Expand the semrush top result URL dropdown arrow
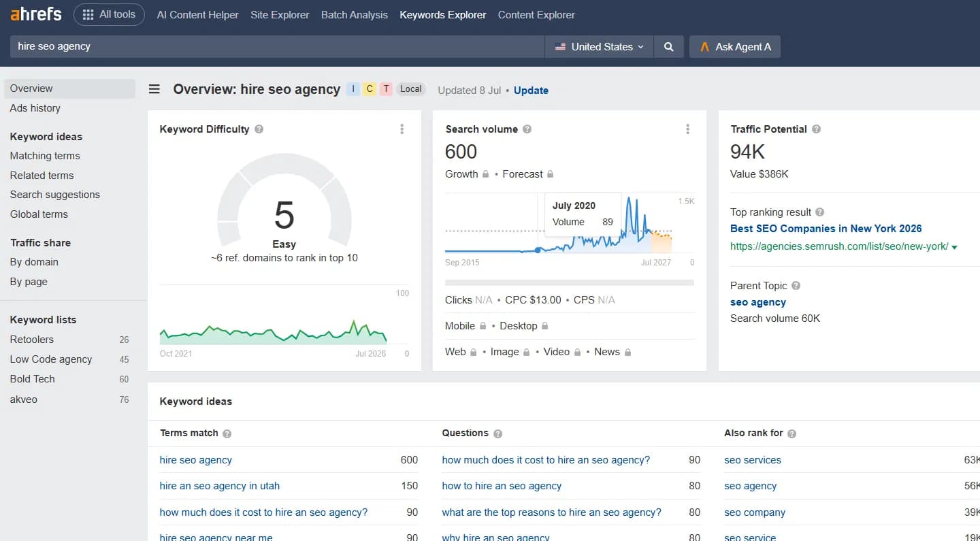This screenshot has height=541, width=980. (x=954, y=247)
